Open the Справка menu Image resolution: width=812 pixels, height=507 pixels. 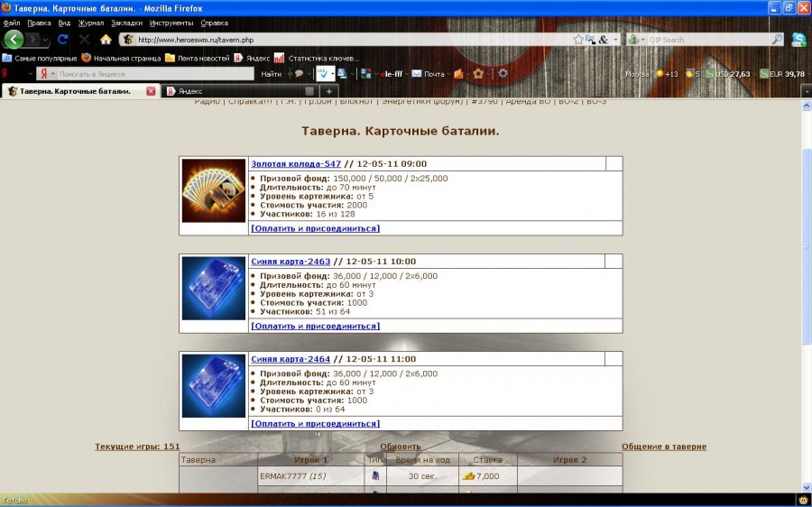214,23
